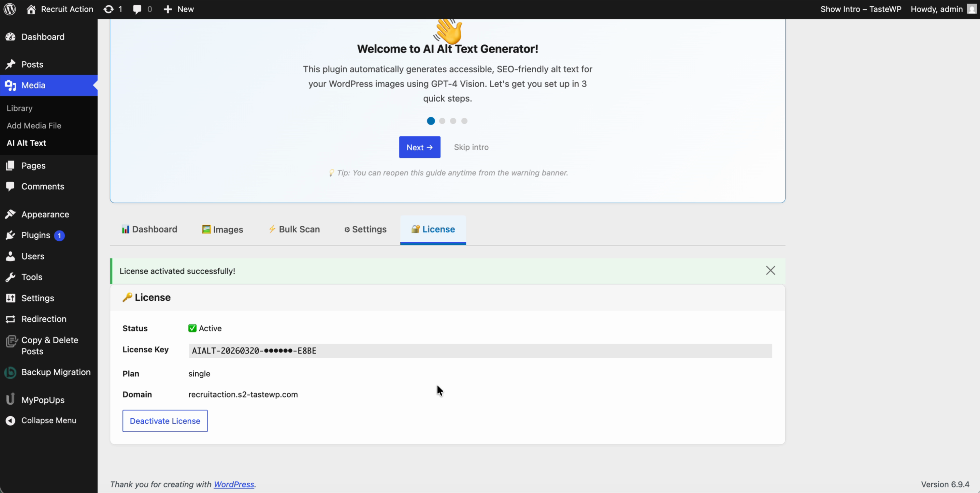Open pending updates via the refresh icon
Viewport: 980px width, 493px height.
[x=109, y=9]
